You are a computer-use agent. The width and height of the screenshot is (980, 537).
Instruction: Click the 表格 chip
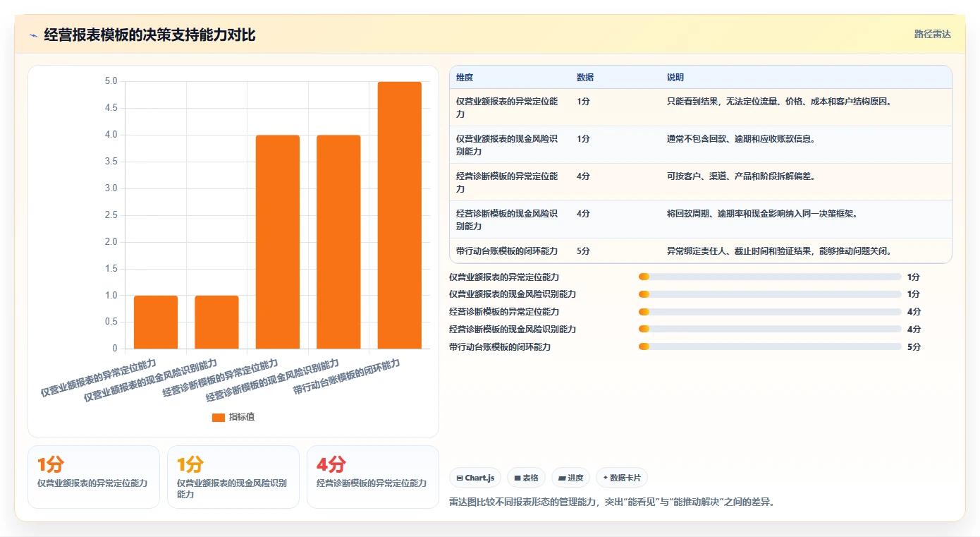pos(526,478)
